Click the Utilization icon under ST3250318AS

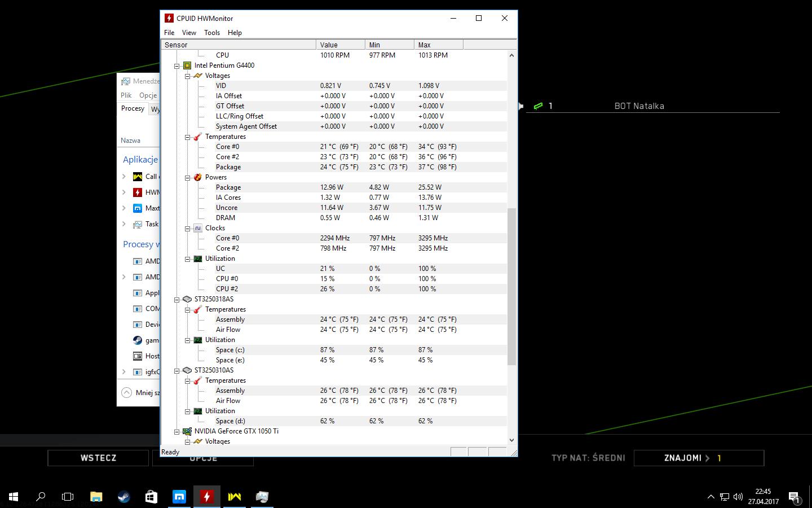pyautogui.click(x=198, y=340)
